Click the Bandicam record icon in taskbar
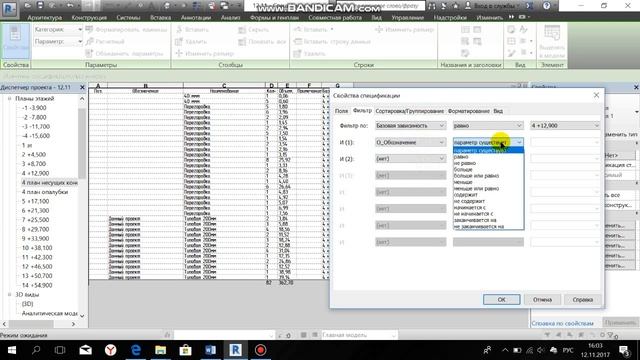Image resolution: width=640 pixels, height=360 pixels. click(x=260, y=350)
